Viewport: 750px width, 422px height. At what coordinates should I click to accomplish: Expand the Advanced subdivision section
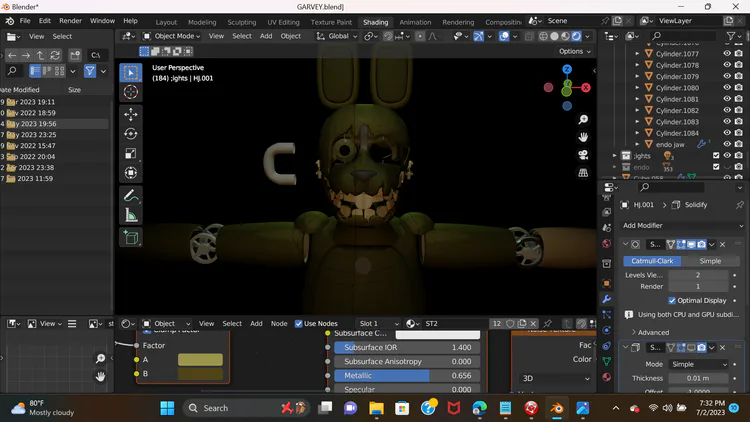click(650, 332)
